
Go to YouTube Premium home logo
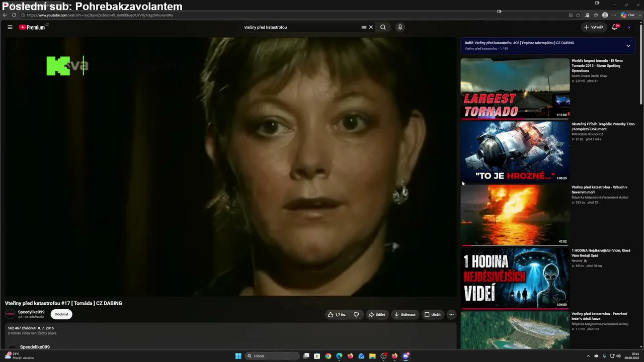(33, 27)
